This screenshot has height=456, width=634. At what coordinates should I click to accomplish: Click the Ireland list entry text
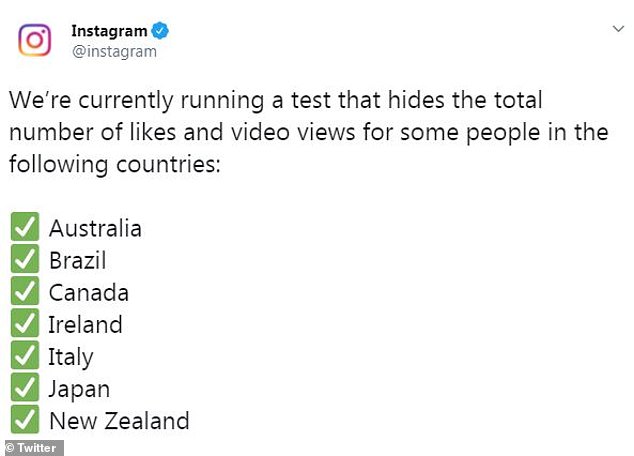(85, 324)
